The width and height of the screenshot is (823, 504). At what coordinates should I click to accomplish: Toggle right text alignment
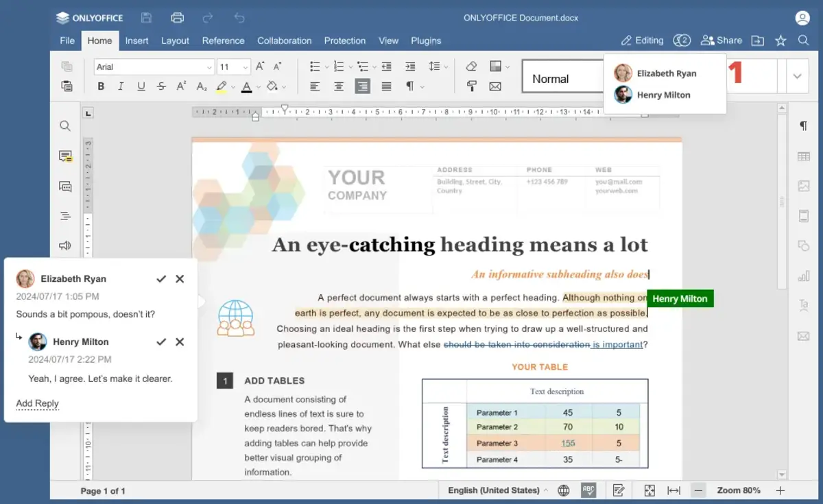pyautogui.click(x=362, y=86)
